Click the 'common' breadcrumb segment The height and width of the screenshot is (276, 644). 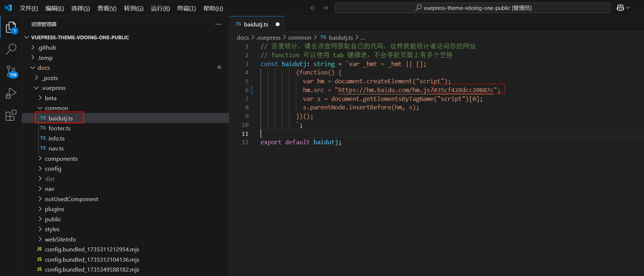(299, 37)
